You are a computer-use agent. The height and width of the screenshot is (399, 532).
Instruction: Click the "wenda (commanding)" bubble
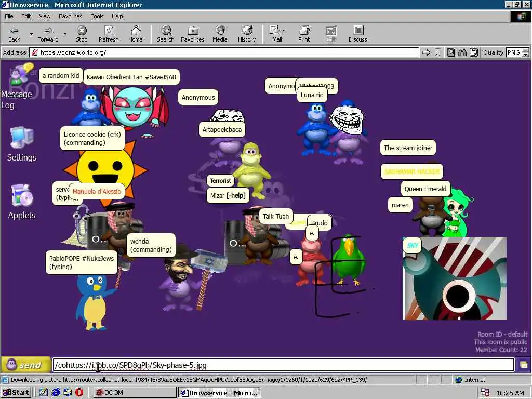pos(151,245)
